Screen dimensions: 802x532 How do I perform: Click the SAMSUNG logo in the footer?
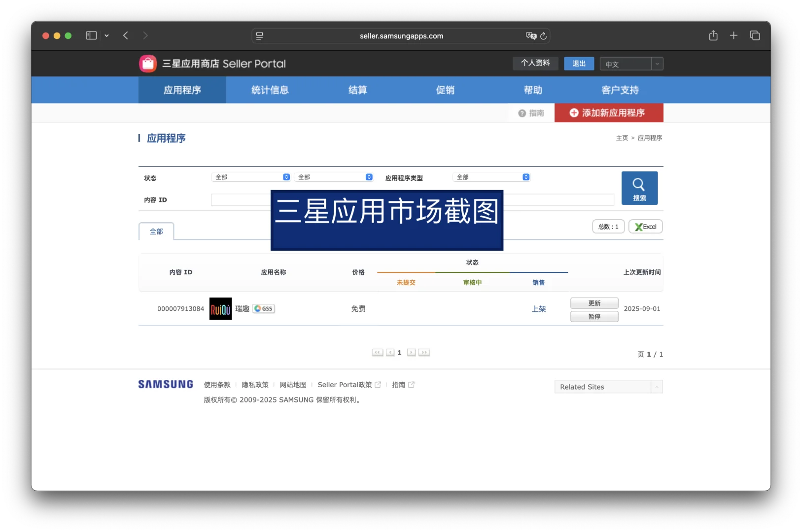166,384
